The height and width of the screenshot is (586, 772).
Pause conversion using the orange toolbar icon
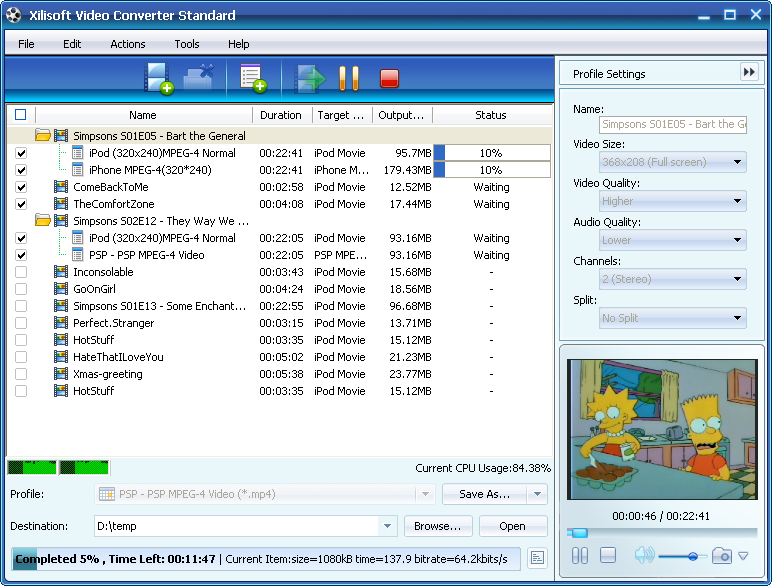pyautogui.click(x=348, y=78)
